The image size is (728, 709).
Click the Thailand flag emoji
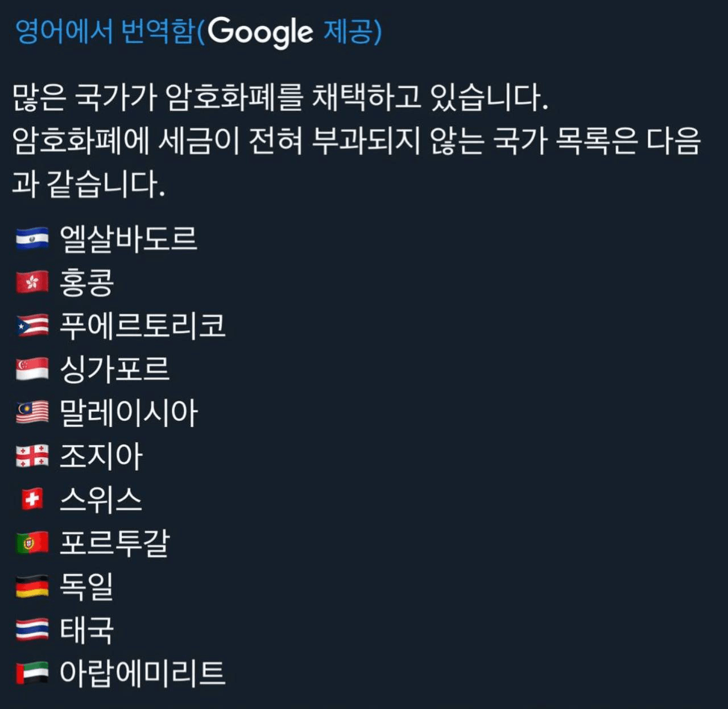[32, 630]
